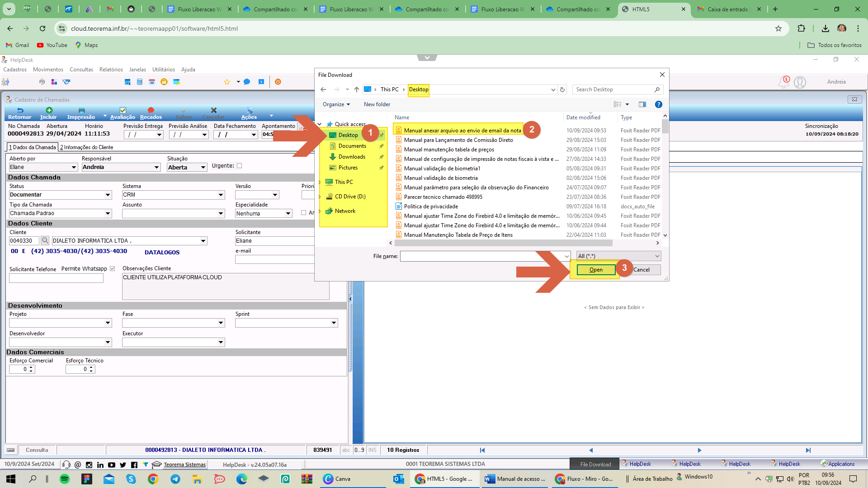Viewport: 868px width, 488px height.
Task: Toggle the Urgente checkbox
Action: [240, 166]
